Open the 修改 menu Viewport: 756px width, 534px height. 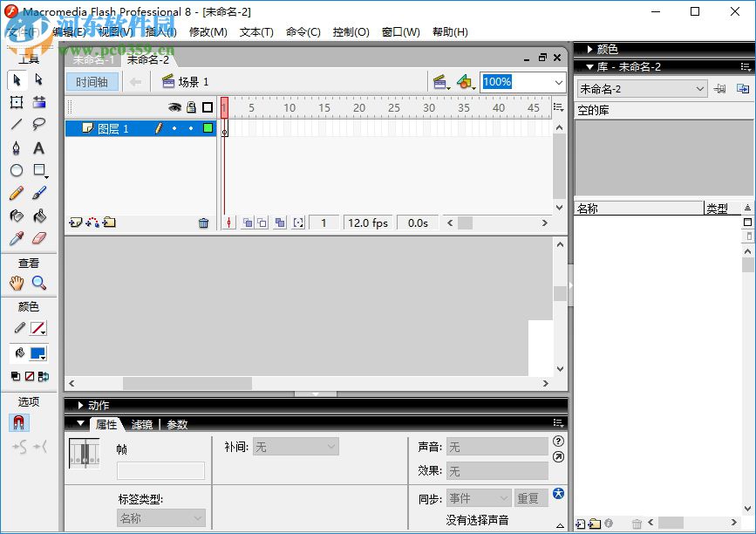(x=208, y=32)
